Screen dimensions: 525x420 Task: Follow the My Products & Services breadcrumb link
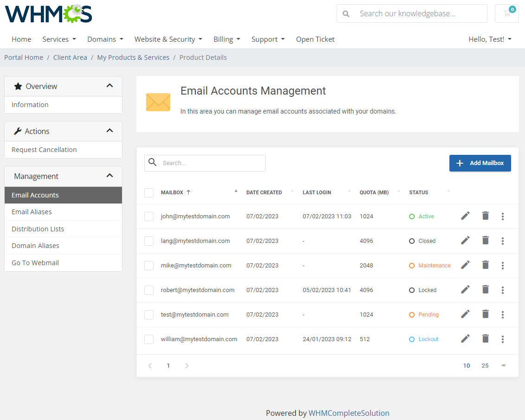133,57
